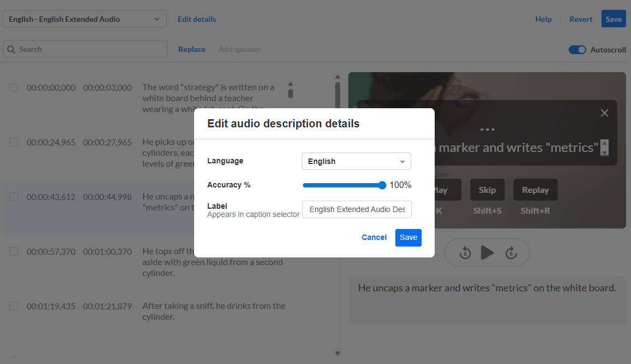Image resolution: width=631 pixels, height=364 pixels.
Task: Click start time 00:00:00,000
Action: 51,87
